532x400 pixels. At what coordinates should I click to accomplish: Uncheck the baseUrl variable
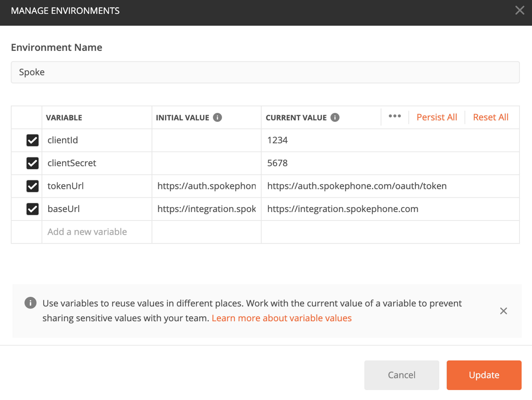[32, 209]
